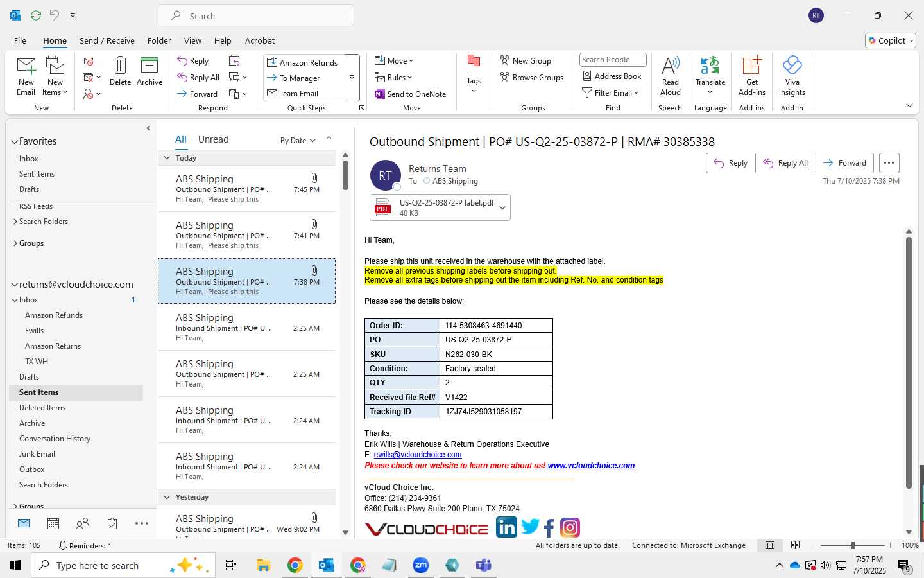
Task: Open more navigation options ellipsis
Action: (142, 523)
